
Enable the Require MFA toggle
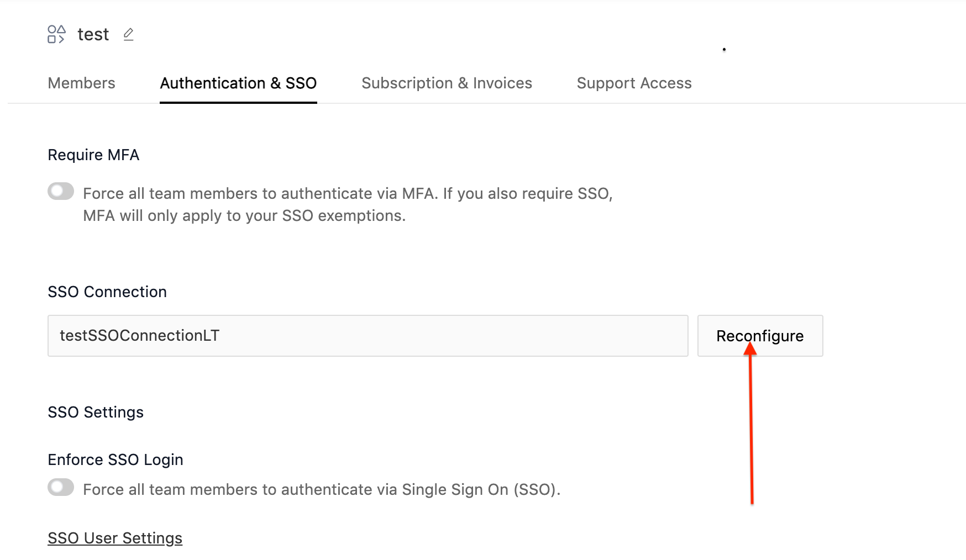click(x=61, y=192)
